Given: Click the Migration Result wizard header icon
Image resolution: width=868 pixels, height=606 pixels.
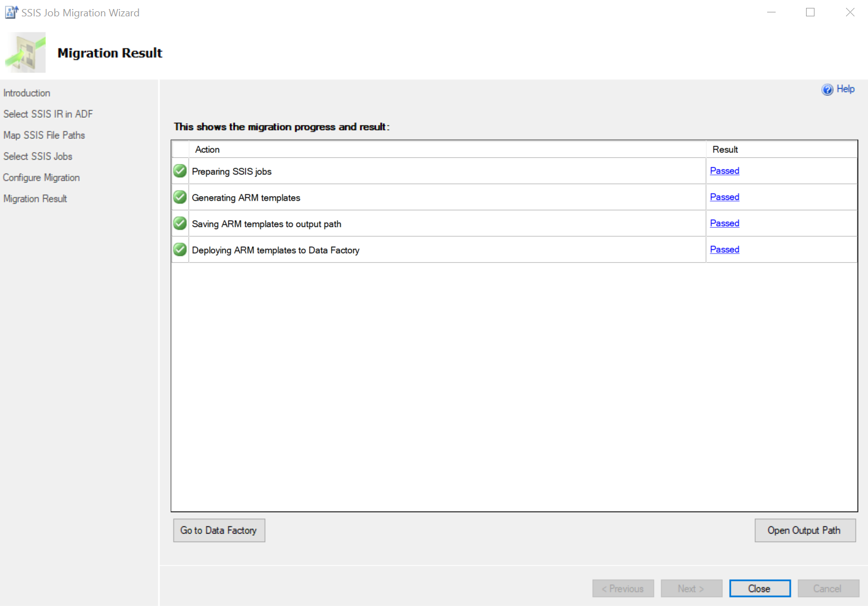Looking at the screenshot, I should coord(26,52).
